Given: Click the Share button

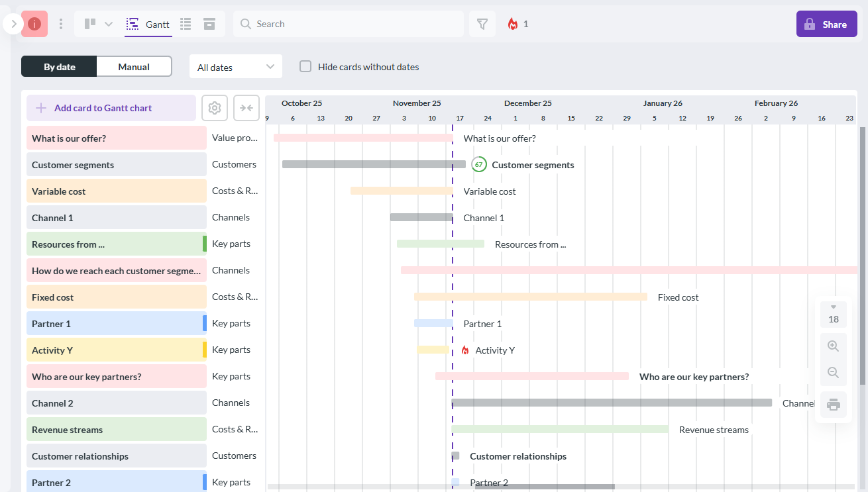Looking at the screenshot, I should 826,24.
